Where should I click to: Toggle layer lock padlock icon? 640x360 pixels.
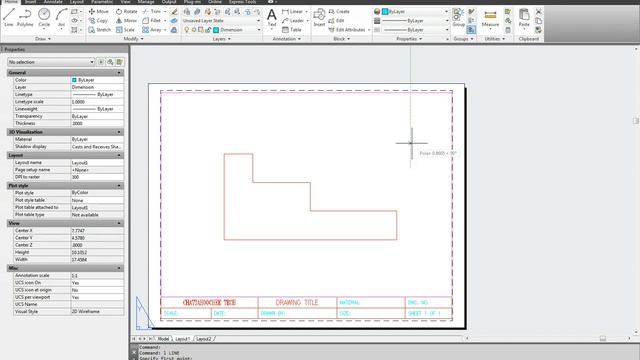pos(208,30)
